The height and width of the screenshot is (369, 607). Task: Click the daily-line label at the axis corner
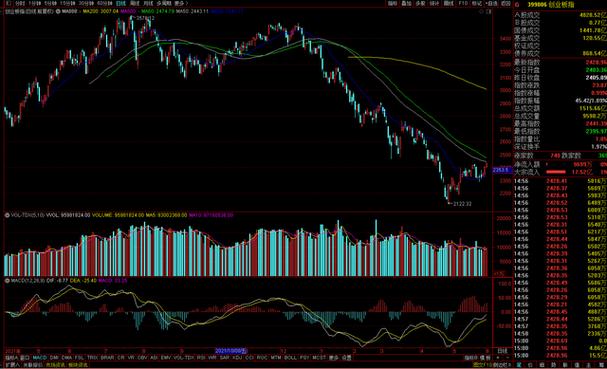[502, 351]
